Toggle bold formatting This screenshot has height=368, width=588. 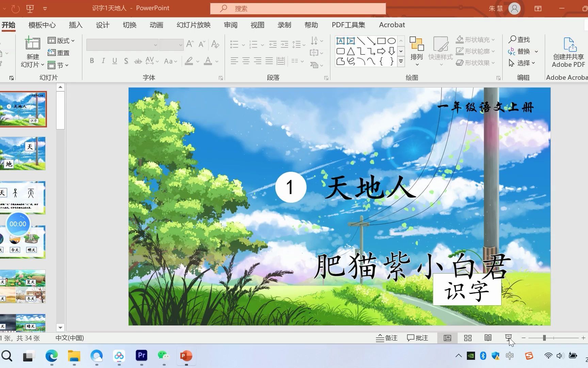[x=92, y=61]
